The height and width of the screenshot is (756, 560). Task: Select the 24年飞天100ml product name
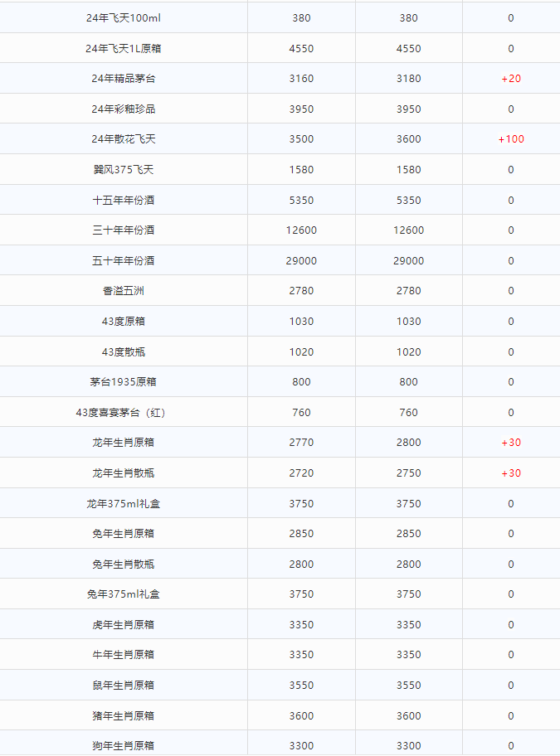(x=124, y=18)
